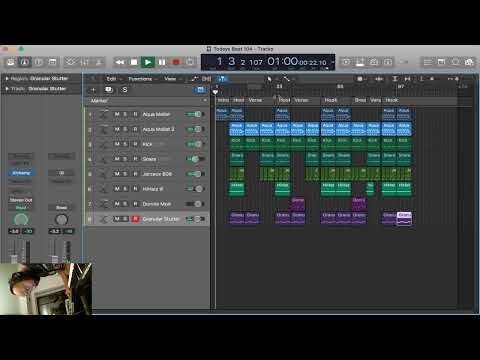480x360 pixels.
Task: Show the Mixer button
Action: point(85,62)
